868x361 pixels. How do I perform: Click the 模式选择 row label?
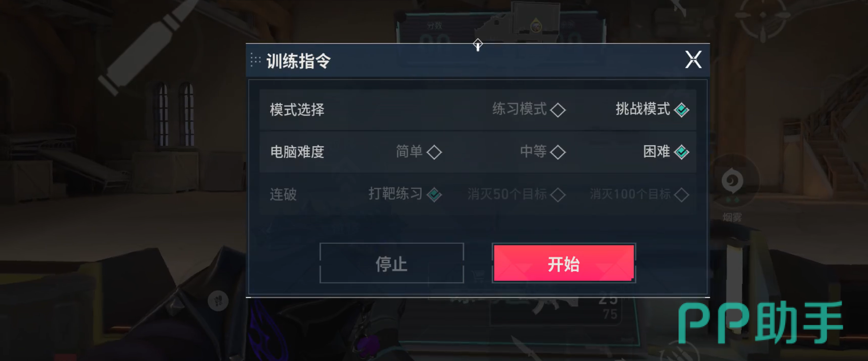(x=297, y=110)
